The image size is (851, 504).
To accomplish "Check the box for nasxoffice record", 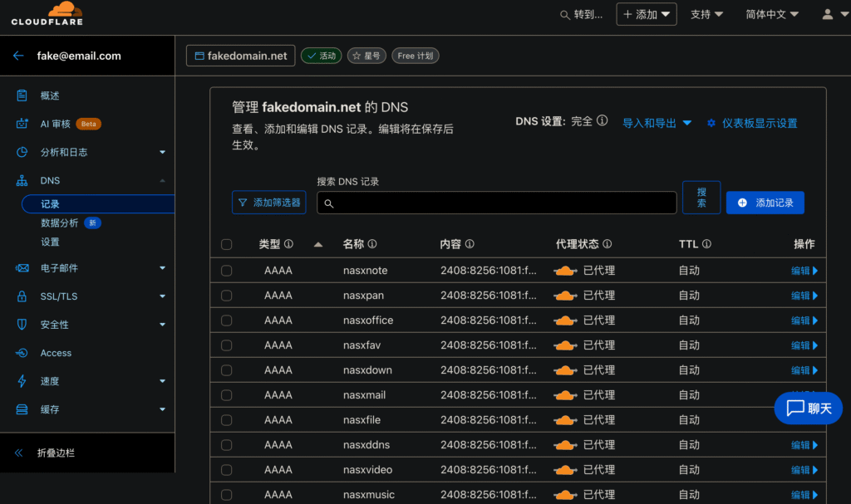I will (227, 321).
